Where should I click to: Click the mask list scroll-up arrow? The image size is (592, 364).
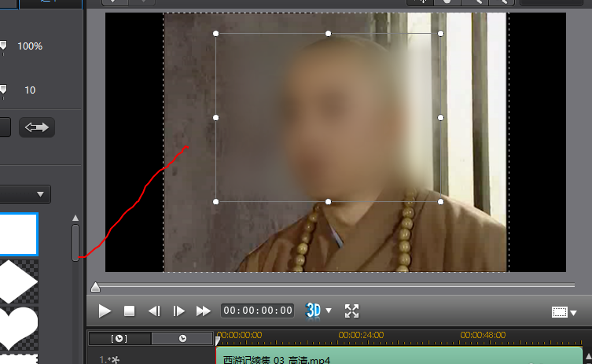75,218
